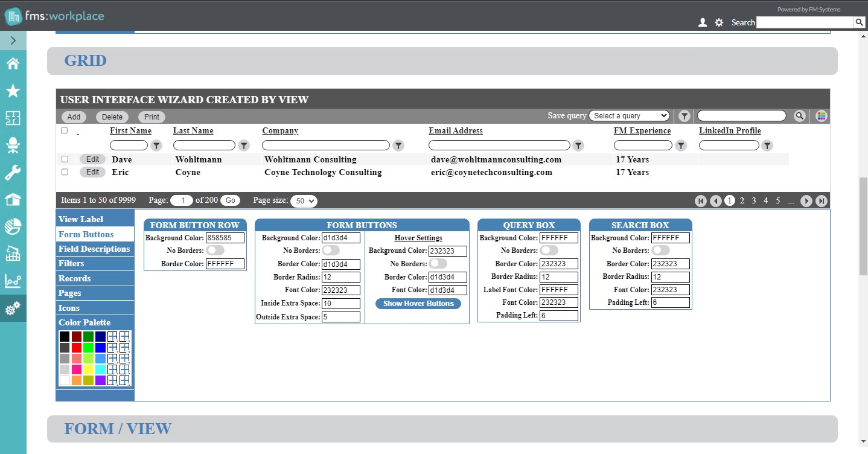The height and width of the screenshot is (454, 868).
Task: Toggle No Borders in Form Button Row
Action: 215,250
